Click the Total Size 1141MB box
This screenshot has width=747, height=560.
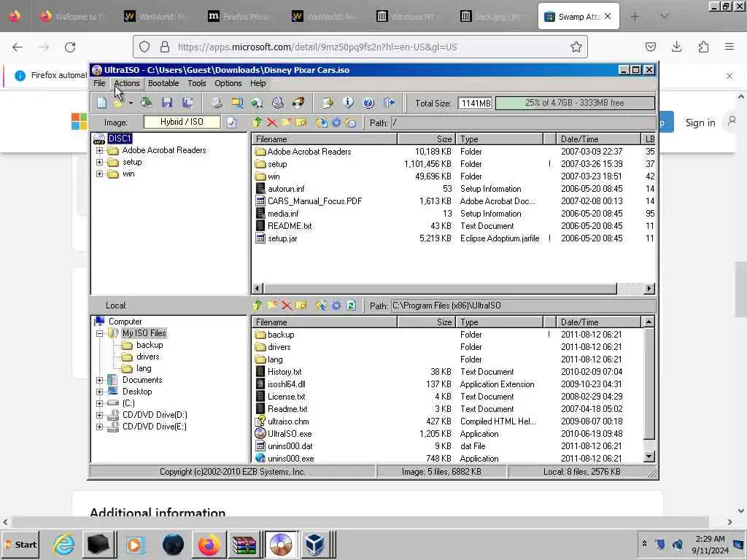(475, 104)
